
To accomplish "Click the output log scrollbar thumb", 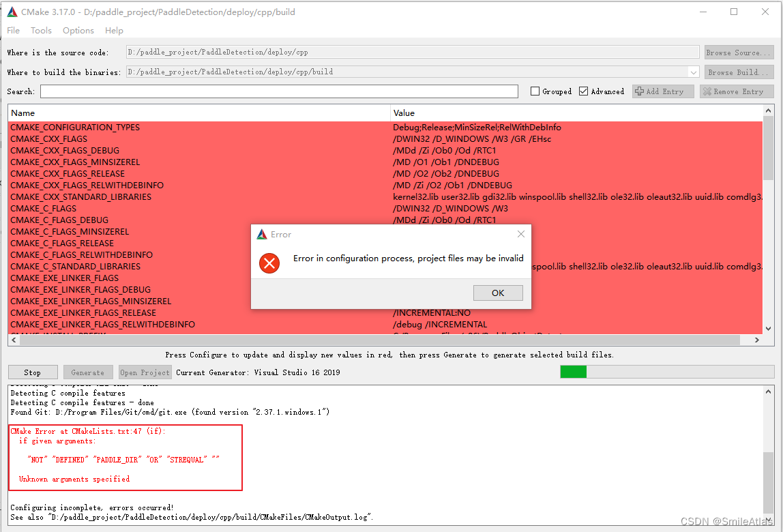I will click(768, 482).
